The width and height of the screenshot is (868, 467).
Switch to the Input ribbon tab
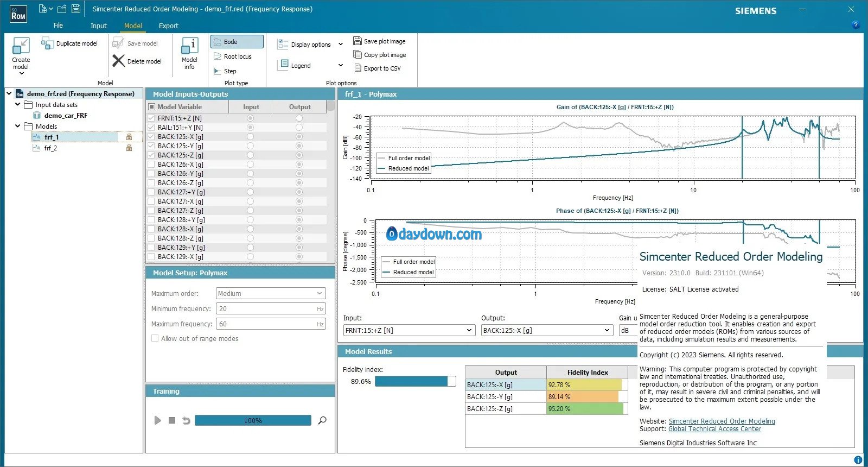(x=98, y=26)
